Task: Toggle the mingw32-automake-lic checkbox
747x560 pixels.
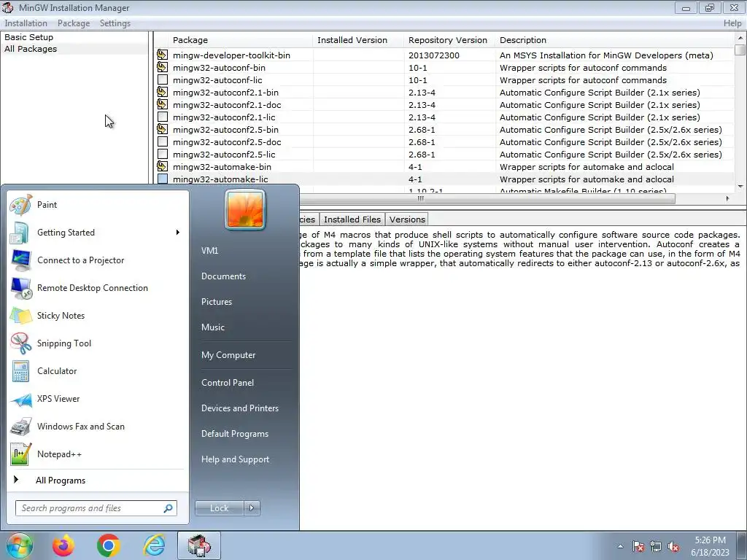Action: click(163, 179)
